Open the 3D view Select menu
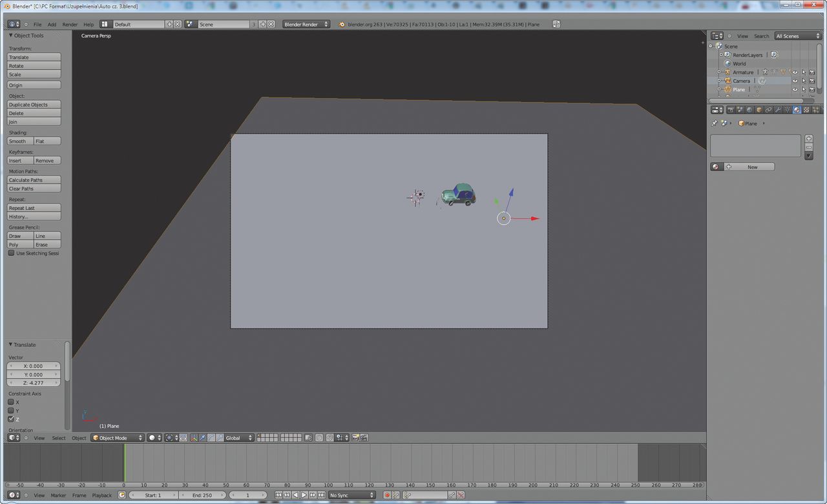Image resolution: width=827 pixels, height=504 pixels. (59, 437)
